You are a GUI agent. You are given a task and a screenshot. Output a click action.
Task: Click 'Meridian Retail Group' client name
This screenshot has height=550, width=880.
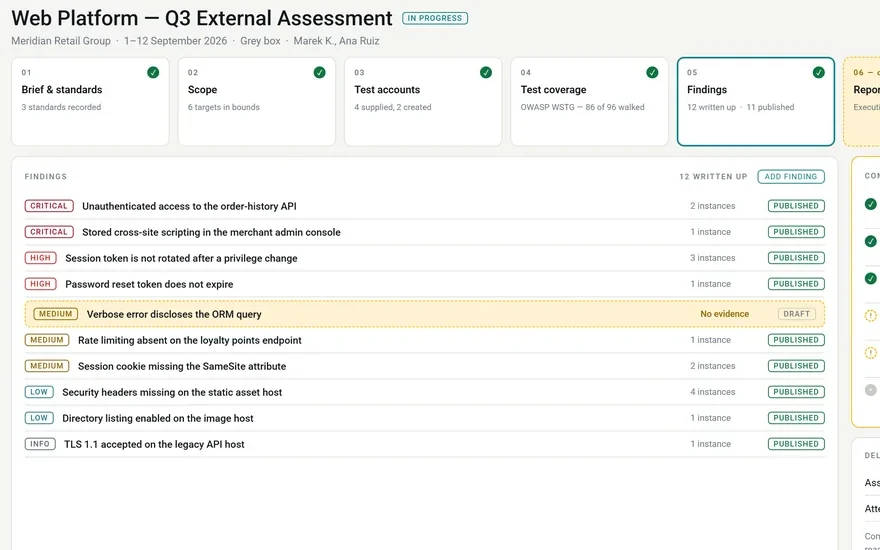(61, 41)
